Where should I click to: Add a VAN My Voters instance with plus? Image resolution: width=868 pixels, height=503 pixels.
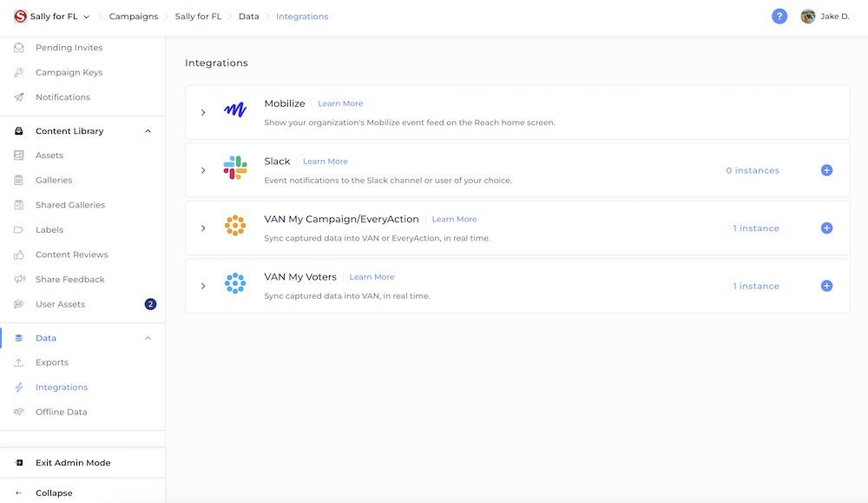pos(826,286)
